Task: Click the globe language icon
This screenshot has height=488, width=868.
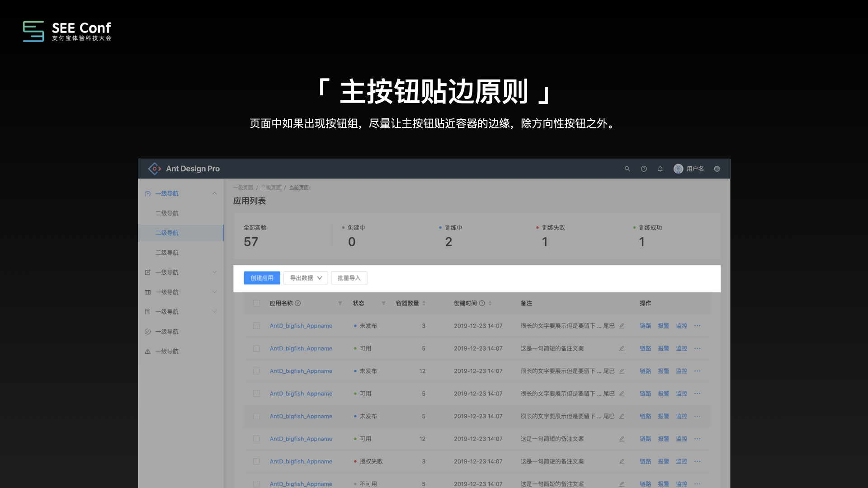Action: pos(717,169)
